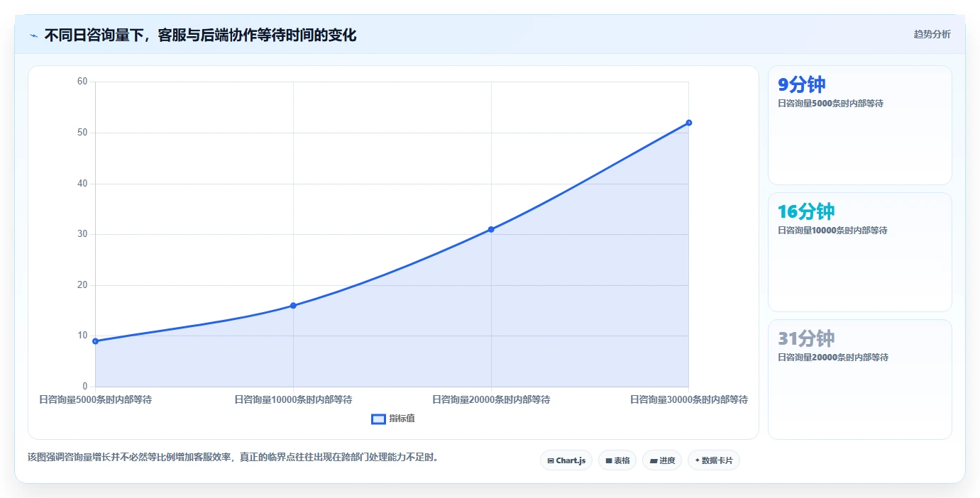Click the card caption 日咨询量10000条时内部等待
The image size is (980, 498).
click(833, 231)
